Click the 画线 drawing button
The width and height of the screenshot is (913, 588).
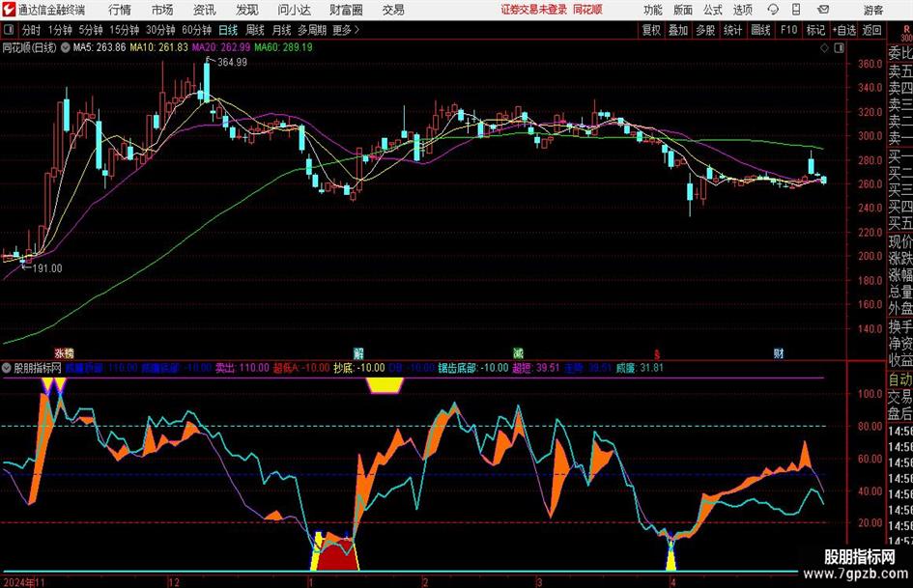pyautogui.click(x=760, y=30)
